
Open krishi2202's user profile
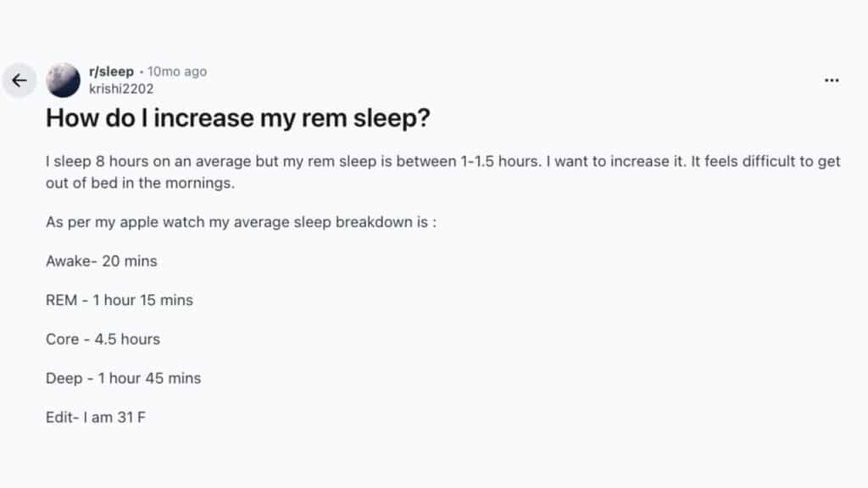[x=122, y=88]
